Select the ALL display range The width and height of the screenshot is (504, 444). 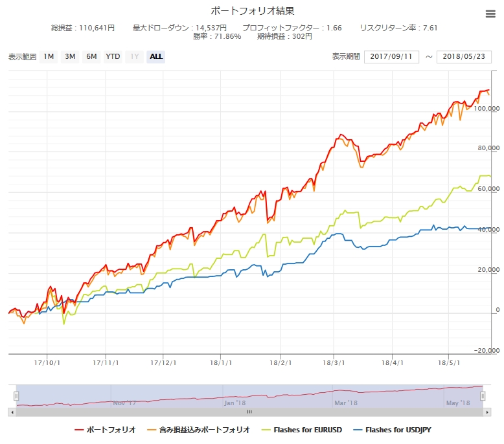156,57
